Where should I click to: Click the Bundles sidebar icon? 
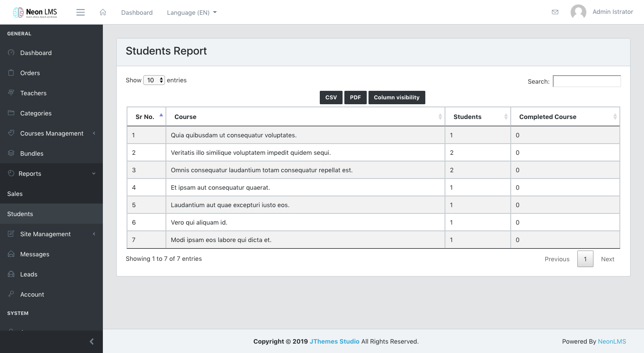coord(11,153)
